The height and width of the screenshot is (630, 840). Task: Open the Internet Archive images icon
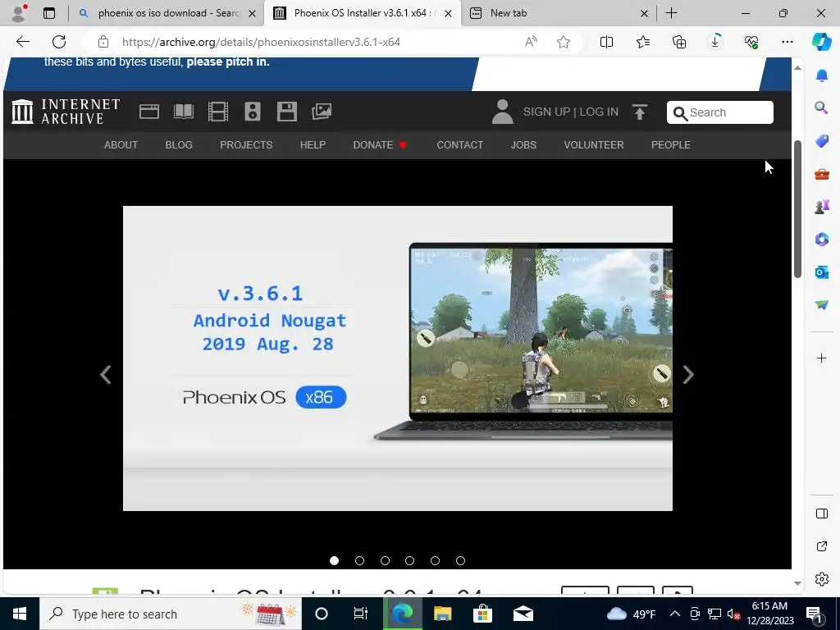click(322, 112)
